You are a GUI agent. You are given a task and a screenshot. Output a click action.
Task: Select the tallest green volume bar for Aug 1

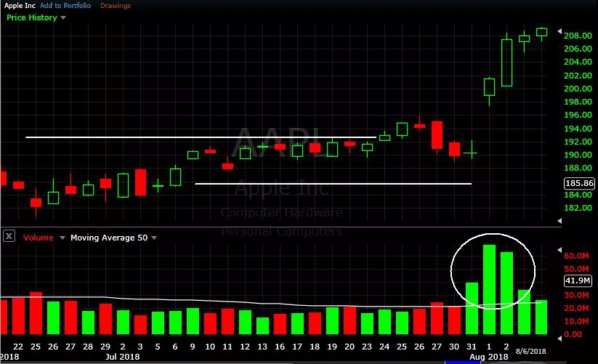tap(489, 290)
